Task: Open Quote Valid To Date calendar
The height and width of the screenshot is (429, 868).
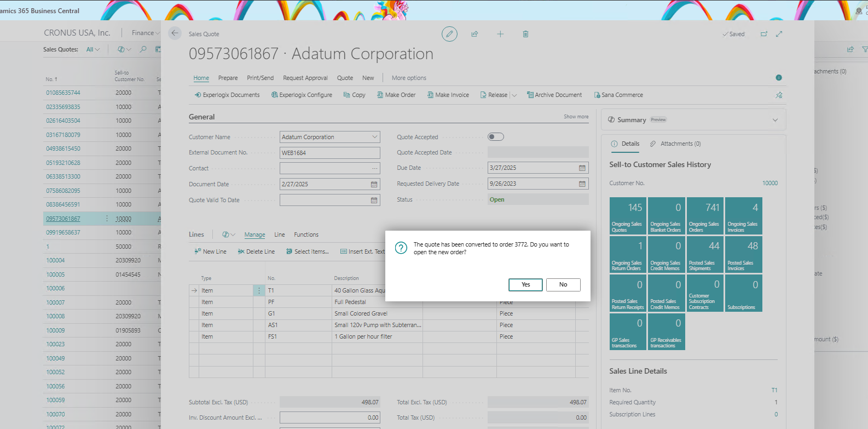Action: tap(374, 200)
